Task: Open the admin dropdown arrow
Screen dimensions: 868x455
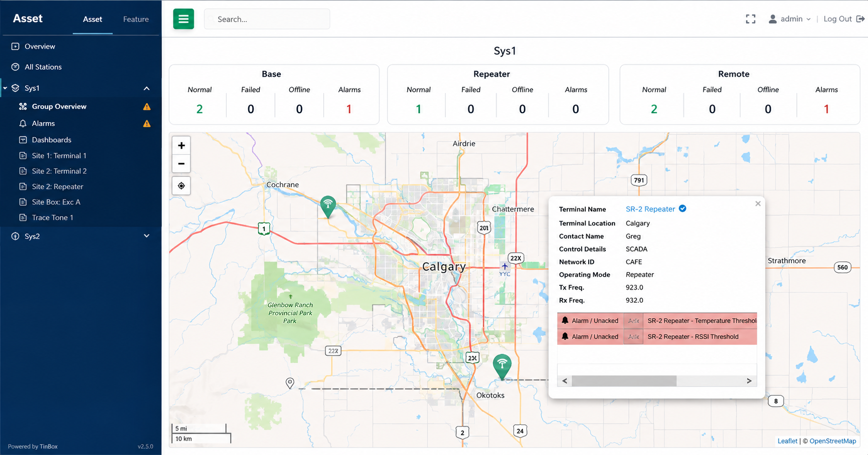Action: (x=808, y=19)
